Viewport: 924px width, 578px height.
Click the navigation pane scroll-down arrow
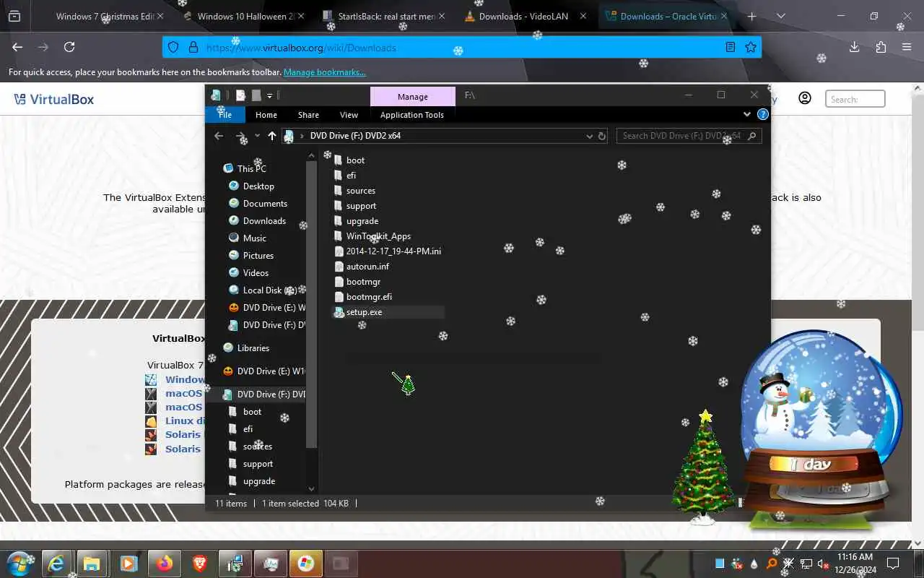pyautogui.click(x=312, y=489)
